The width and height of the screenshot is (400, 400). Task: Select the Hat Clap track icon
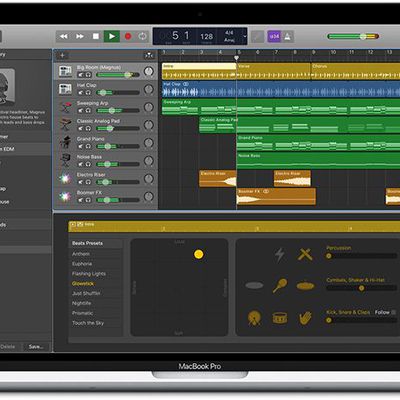pyautogui.click(x=65, y=89)
